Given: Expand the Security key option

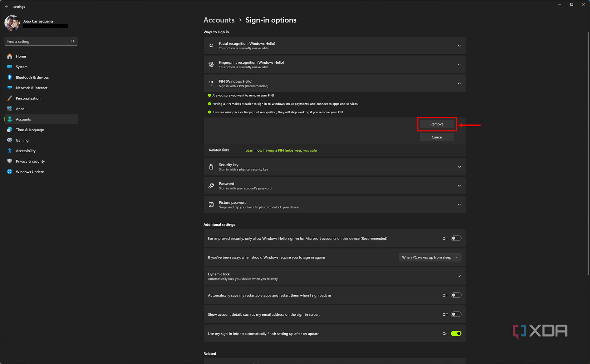Looking at the screenshot, I should 335,167.
